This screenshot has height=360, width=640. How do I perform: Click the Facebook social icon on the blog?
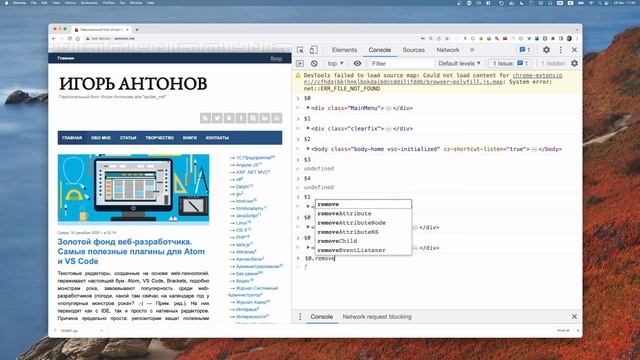tap(241, 118)
